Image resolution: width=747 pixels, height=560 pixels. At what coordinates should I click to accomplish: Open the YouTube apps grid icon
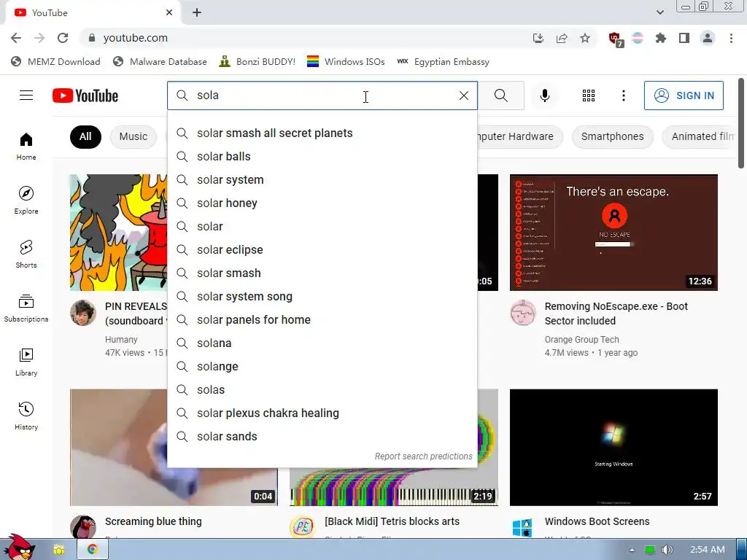[589, 96]
